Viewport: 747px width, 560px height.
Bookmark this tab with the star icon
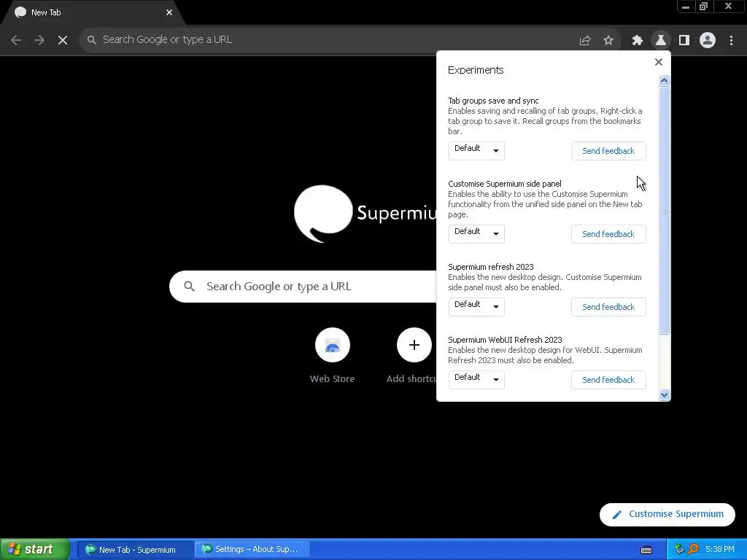point(608,41)
